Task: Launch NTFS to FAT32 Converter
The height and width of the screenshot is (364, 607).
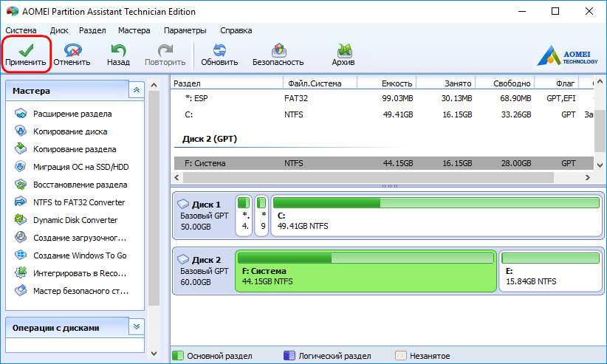Action: tap(79, 202)
